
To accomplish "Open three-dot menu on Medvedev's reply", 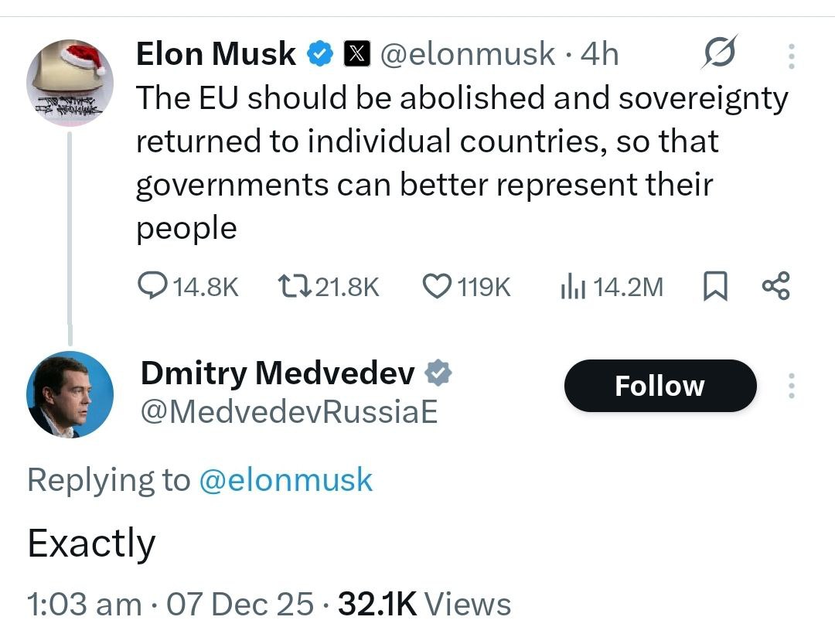I will pos(790,386).
